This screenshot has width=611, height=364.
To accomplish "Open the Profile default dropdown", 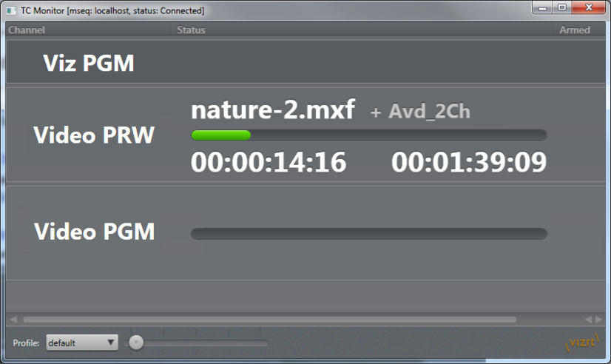I will click(82, 343).
